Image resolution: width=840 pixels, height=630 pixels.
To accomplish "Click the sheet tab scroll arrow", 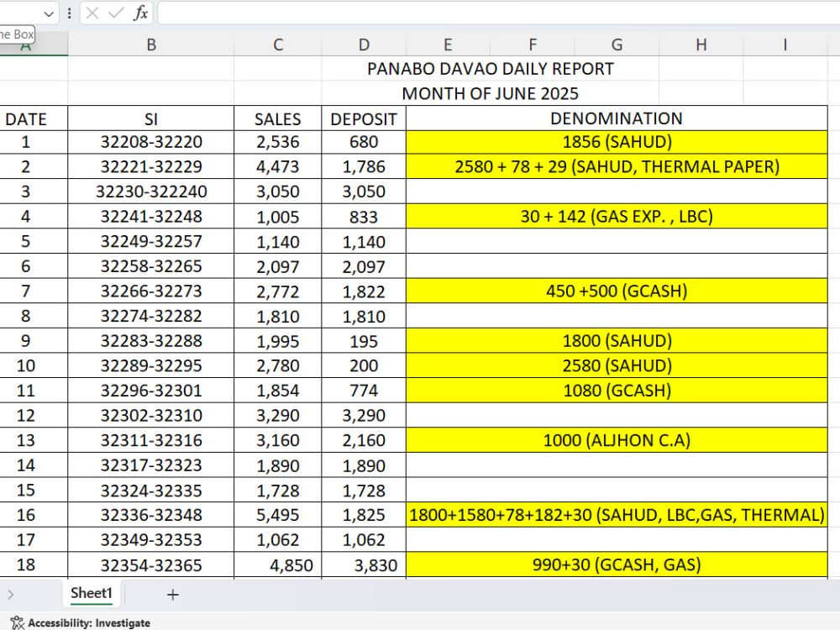I will pos(11,594).
